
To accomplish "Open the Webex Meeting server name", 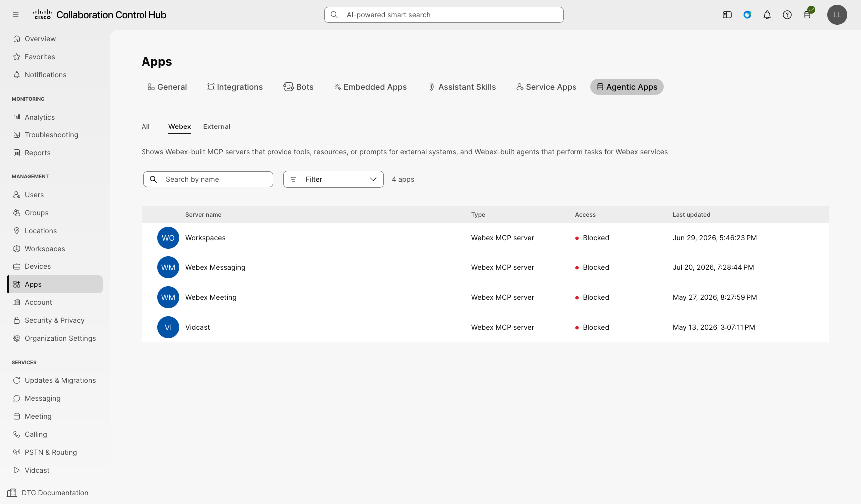I will pyautogui.click(x=211, y=297).
